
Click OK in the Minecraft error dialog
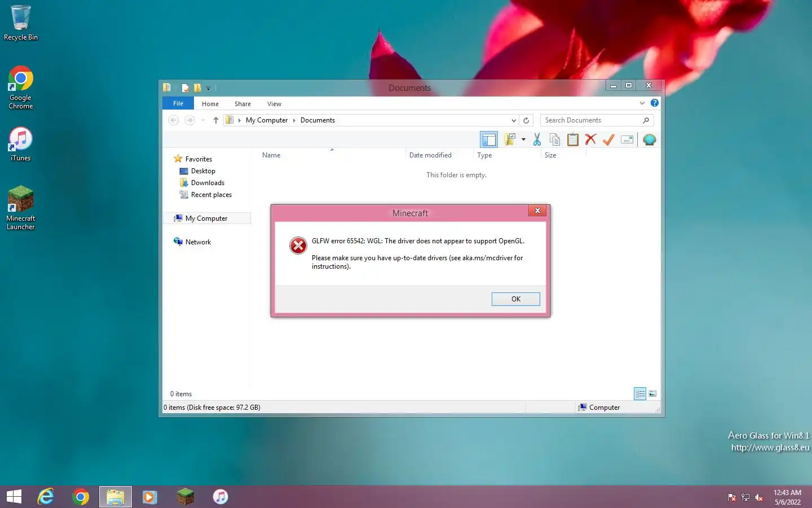(x=516, y=299)
